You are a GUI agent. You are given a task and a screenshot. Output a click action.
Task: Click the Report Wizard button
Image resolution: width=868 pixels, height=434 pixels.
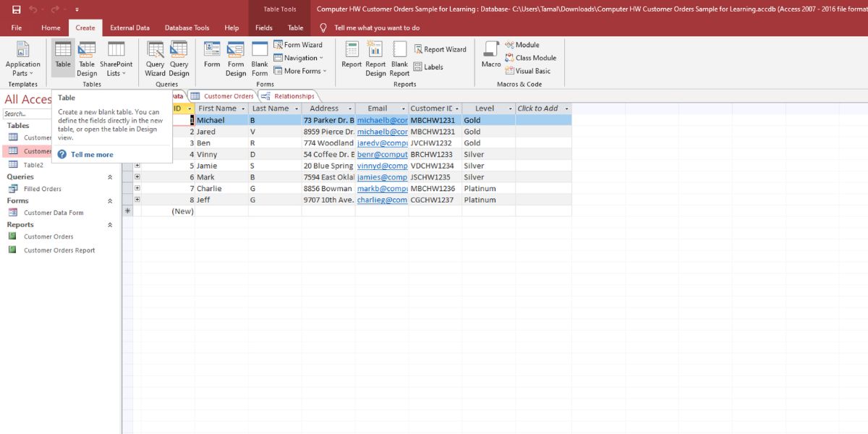(x=440, y=49)
